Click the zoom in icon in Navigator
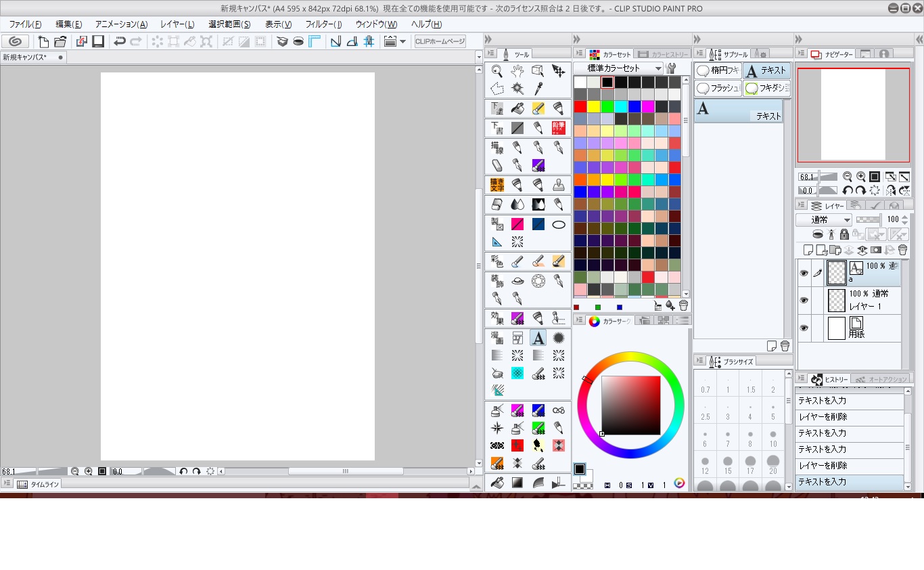Screen dimensions: 924x570 [x=860, y=177]
